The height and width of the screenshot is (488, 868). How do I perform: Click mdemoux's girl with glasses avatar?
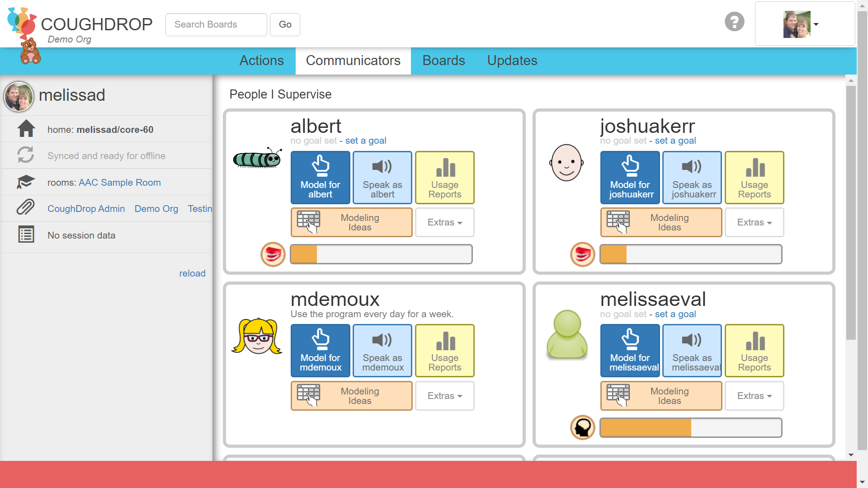click(x=257, y=336)
